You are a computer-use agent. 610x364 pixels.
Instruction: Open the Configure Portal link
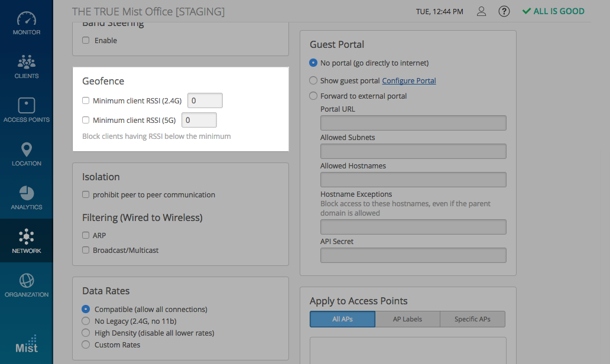click(408, 81)
